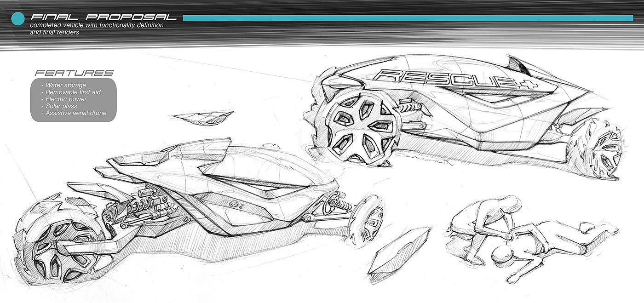Screen dimensions: 644x303
Task: Click the FEATURES heading
Action: (x=74, y=73)
